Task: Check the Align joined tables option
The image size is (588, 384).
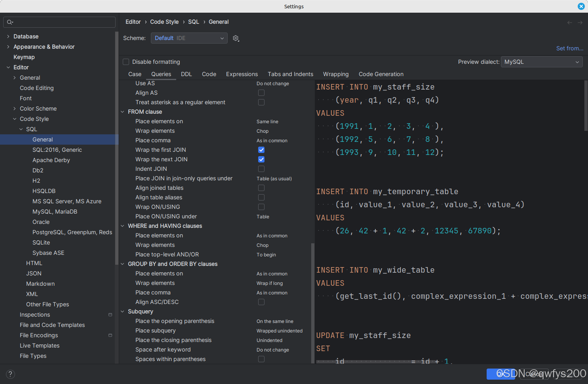Action: [261, 188]
